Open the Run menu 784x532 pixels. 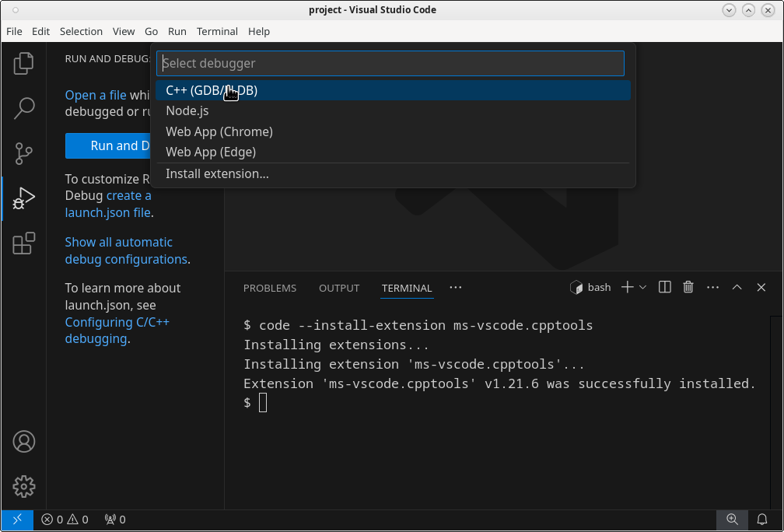pyautogui.click(x=177, y=31)
